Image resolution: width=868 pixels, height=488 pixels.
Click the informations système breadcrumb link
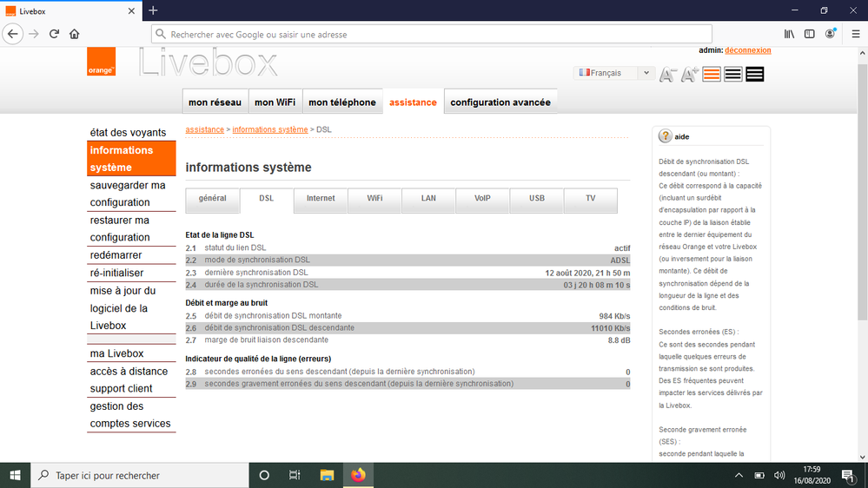270,129
